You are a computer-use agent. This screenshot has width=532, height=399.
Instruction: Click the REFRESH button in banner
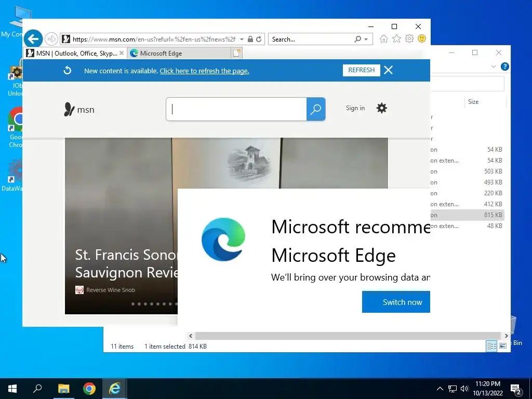tap(362, 70)
